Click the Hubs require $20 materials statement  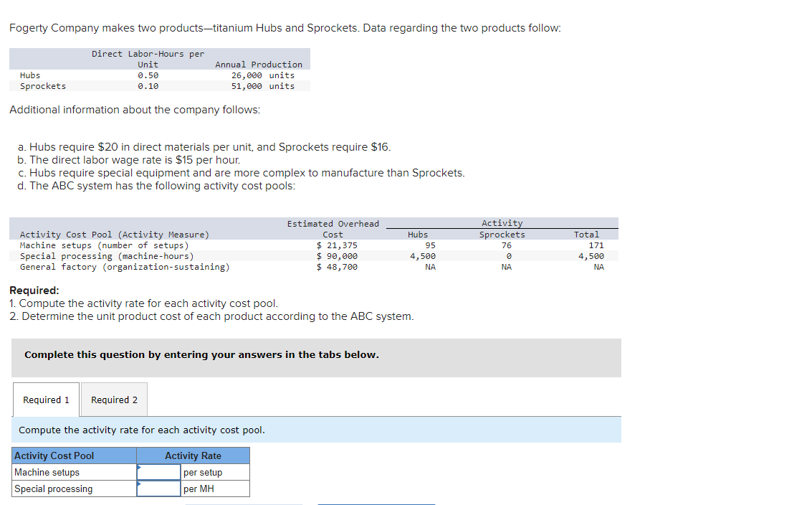(204, 147)
